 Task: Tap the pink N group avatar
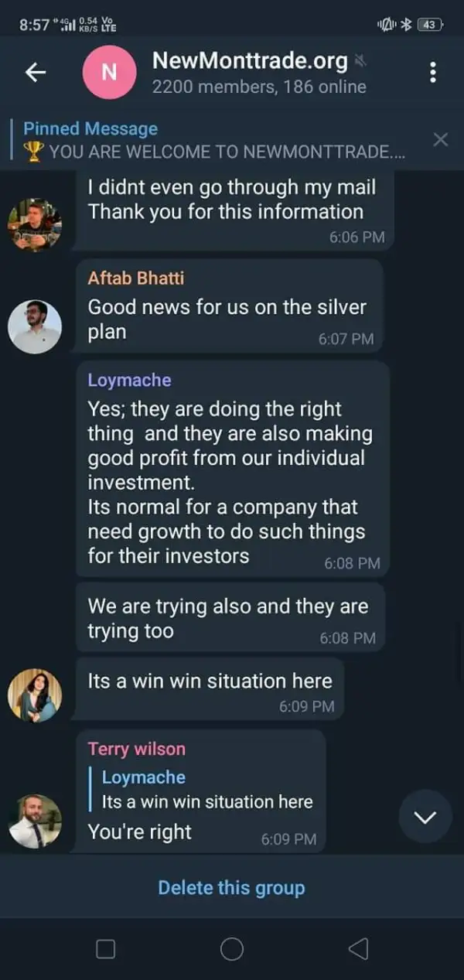[109, 72]
